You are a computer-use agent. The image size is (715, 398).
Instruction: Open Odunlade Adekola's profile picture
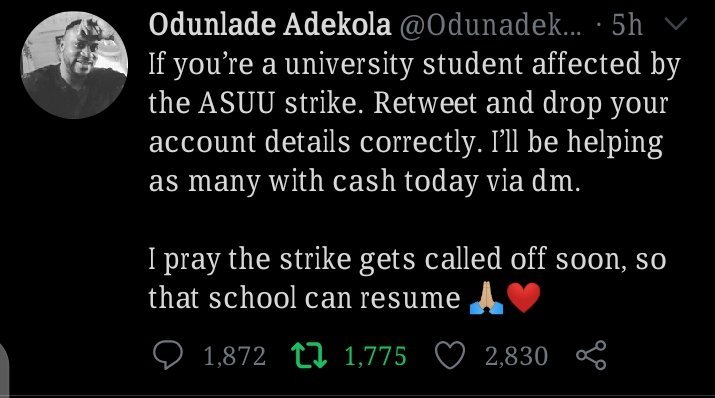click(x=74, y=65)
